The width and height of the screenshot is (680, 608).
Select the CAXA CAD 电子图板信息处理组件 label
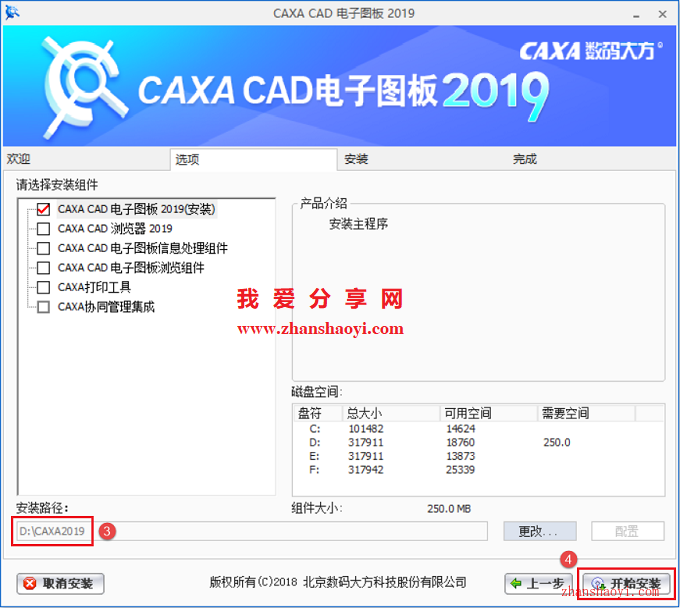[x=143, y=248]
